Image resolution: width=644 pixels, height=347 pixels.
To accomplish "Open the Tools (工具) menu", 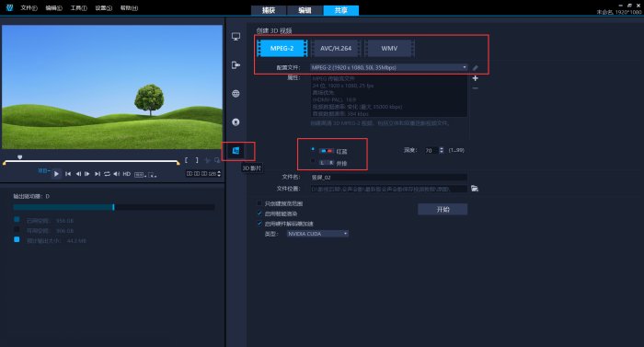I will click(x=78, y=7).
